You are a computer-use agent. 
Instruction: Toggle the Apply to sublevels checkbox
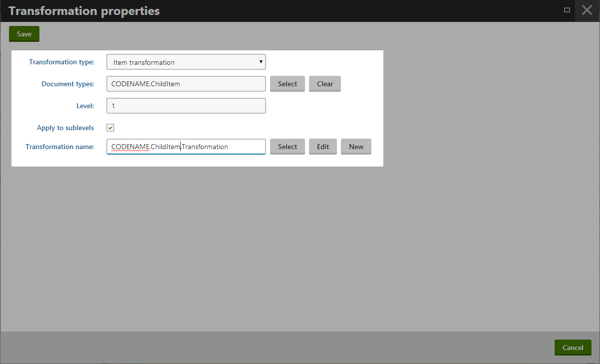[x=110, y=128]
